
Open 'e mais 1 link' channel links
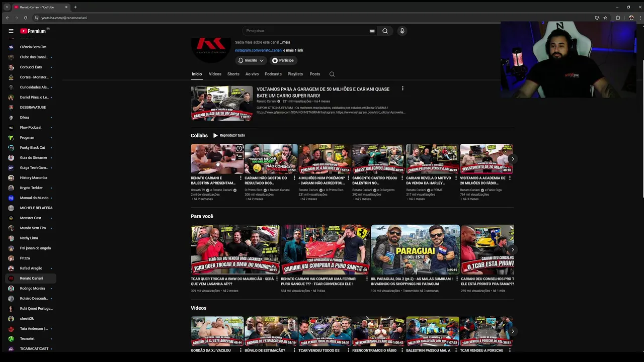tap(293, 50)
